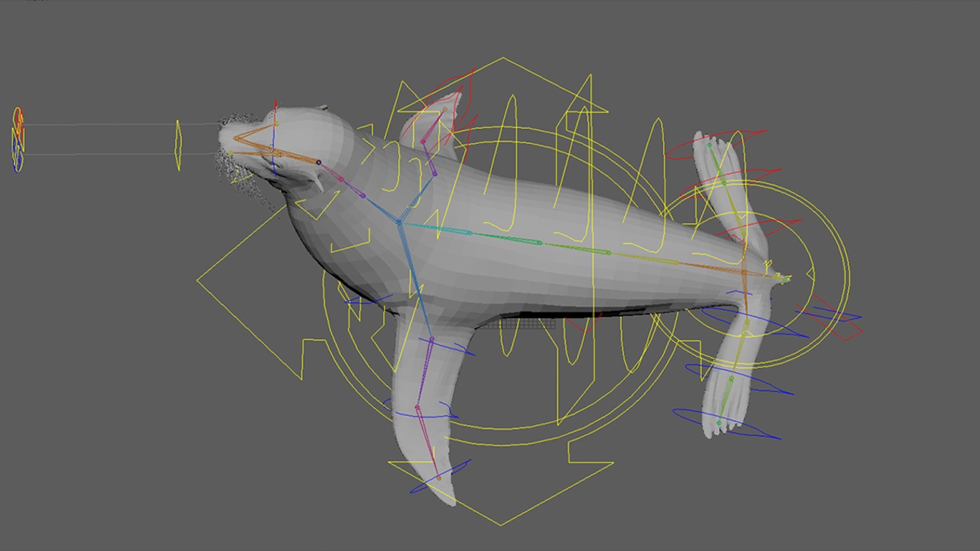Select the purple neck base joint
Image resolution: width=980 pixels, height=551 pixels.
pyautogui.click(x=363, y=195)
